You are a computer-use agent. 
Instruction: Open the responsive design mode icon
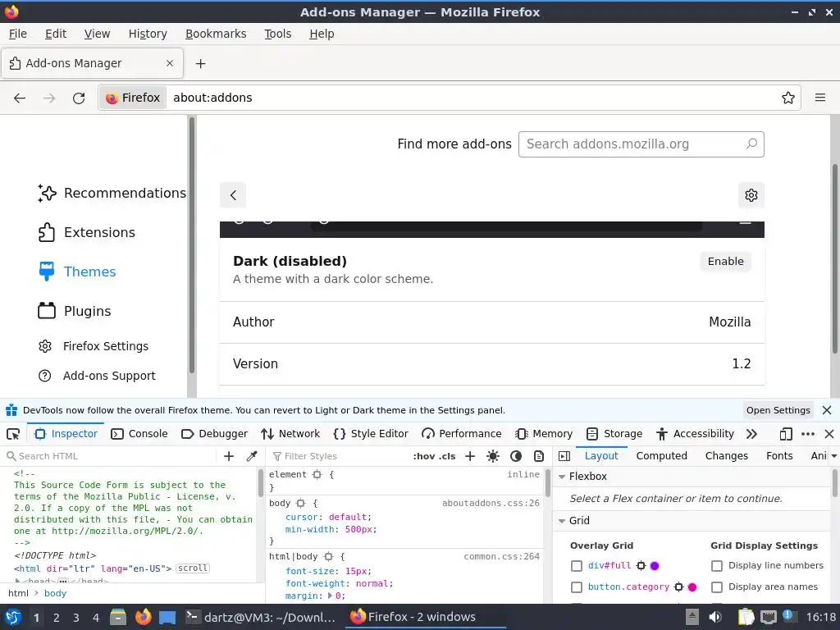coord(786,434)
